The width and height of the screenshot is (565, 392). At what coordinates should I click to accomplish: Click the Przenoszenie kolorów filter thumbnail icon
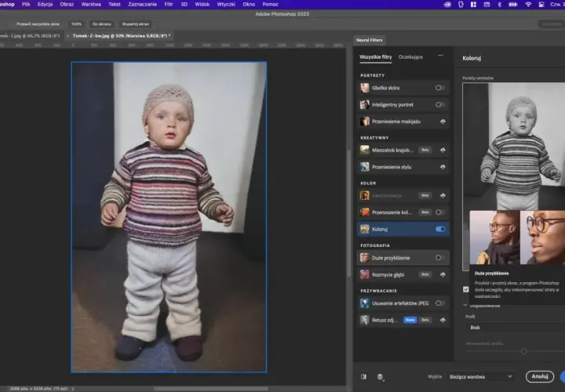(x=365, y=212)
